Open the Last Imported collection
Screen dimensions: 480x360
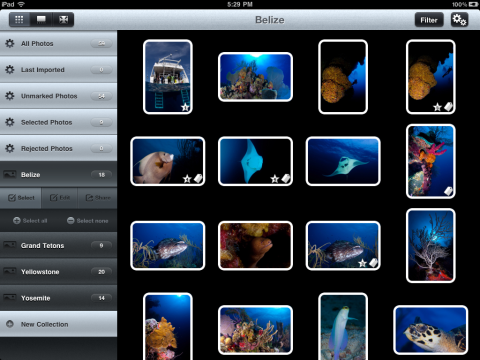coord(58,70)
